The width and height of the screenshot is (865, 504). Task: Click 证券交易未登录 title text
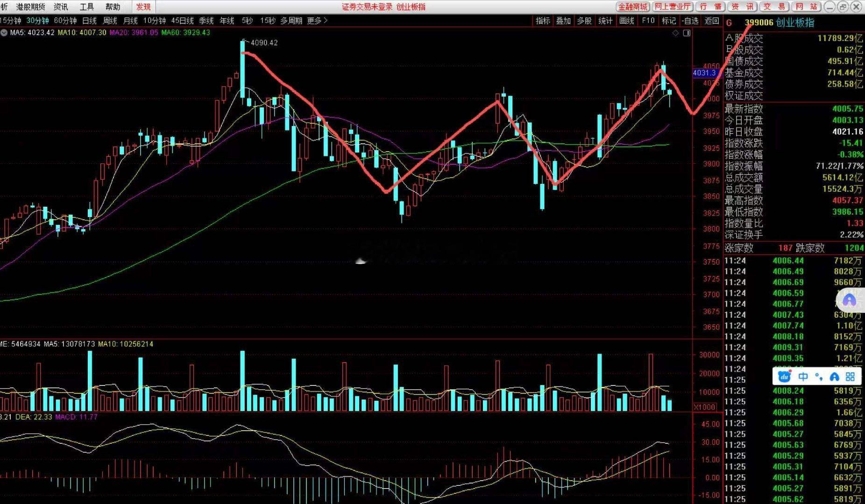[x=368, y=7]
